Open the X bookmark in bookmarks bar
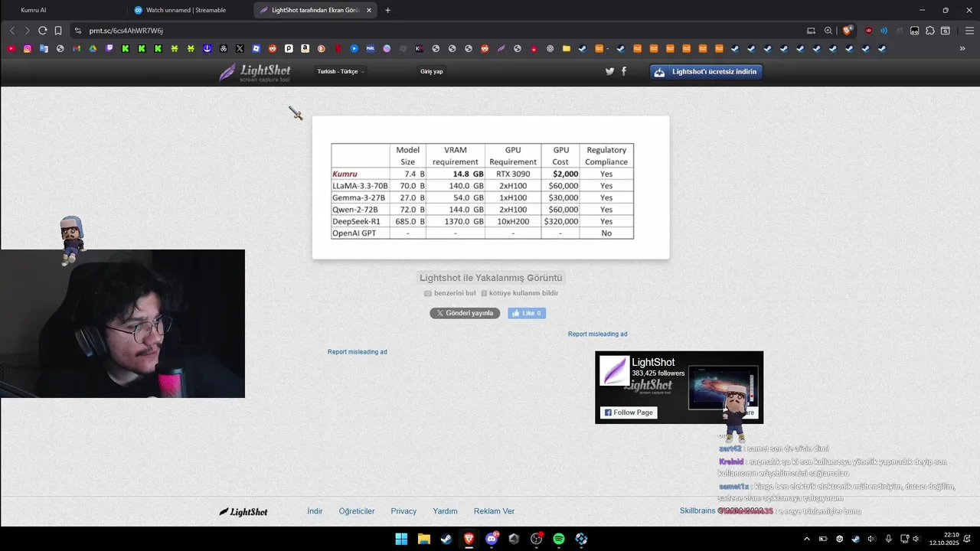 [x=240, y=48]
